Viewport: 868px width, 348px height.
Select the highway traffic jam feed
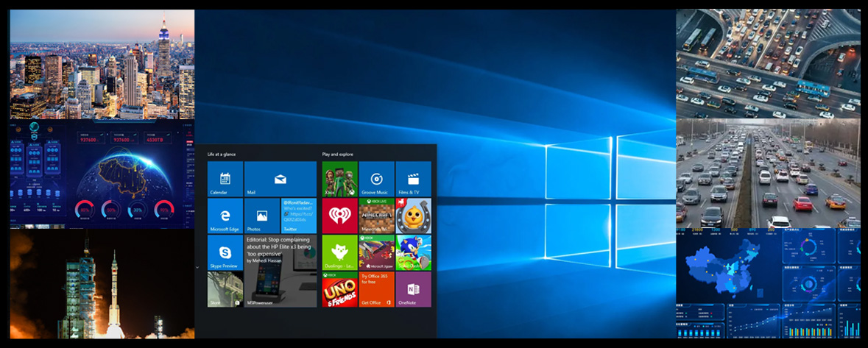(769, 173)
